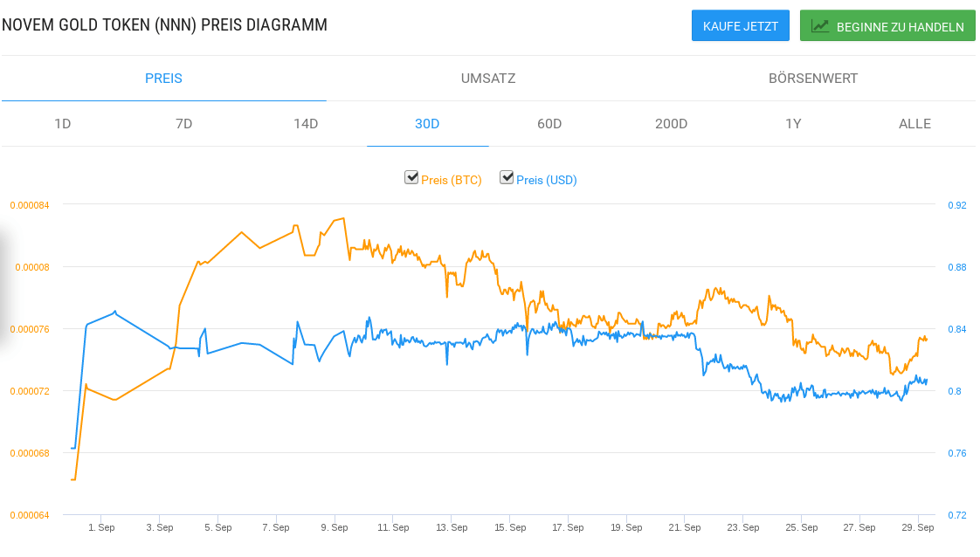Click the 11. Sep date label
The width and height of the screenshot is (980, 557).
tap(393, 527)
